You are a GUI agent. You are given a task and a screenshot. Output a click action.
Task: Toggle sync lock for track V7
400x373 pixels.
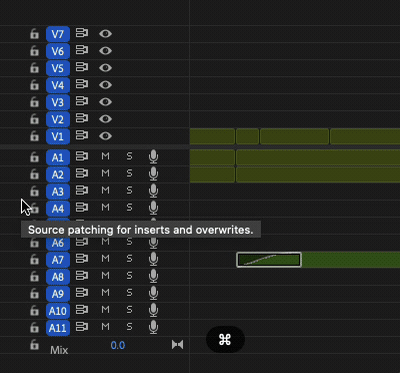coord(82,33)
